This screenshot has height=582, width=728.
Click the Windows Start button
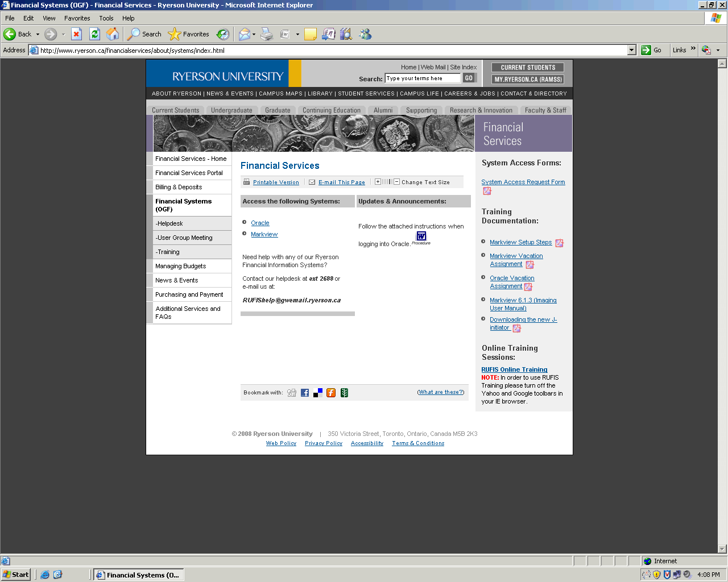(15, 575)
